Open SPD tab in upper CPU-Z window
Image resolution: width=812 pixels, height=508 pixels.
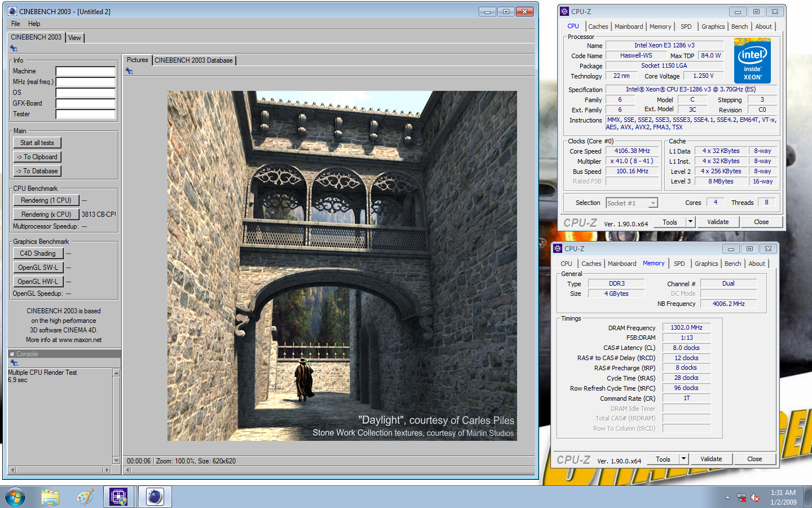[x=686, y=27]
